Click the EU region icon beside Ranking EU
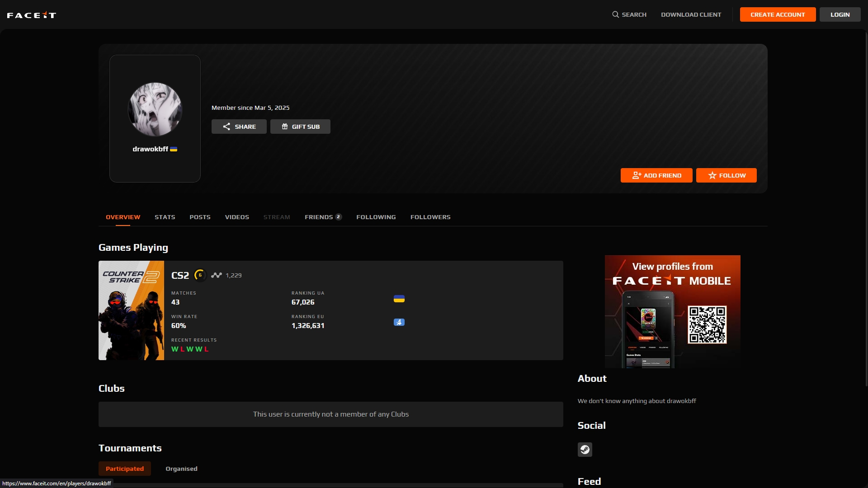This screenshot has height=488, width=868. tap(399, 322)
